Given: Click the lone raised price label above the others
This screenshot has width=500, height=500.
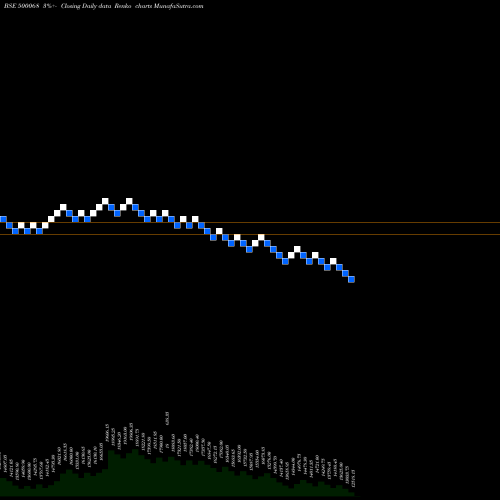Looking at the screenshot, I should (x=167, y=418).
